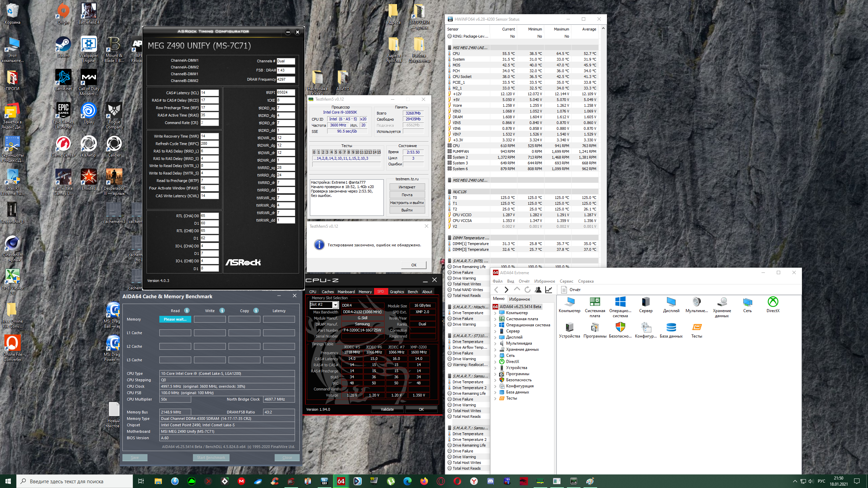Click the AIDA64 refresh toolbar icon
Viewport: 868px width, 488px height.
(x=528, y=290)
